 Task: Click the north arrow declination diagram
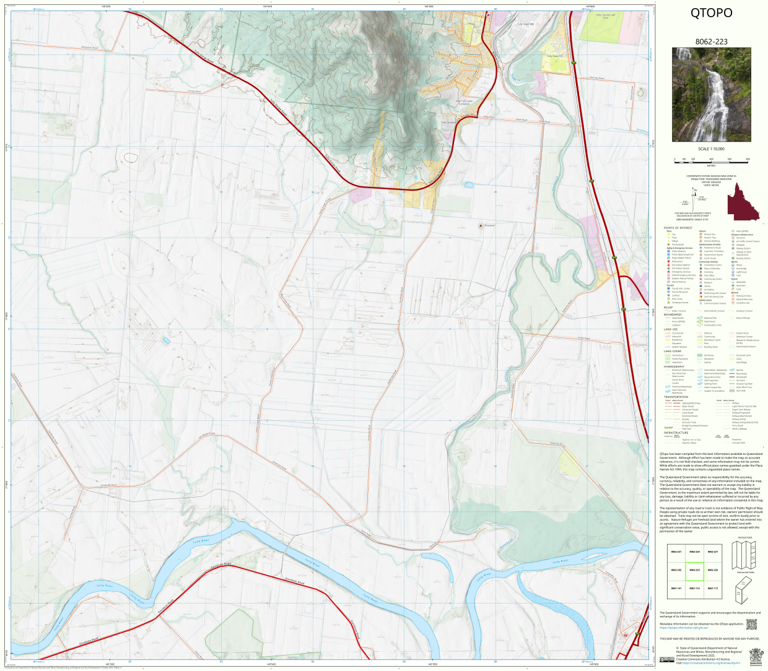692,201
